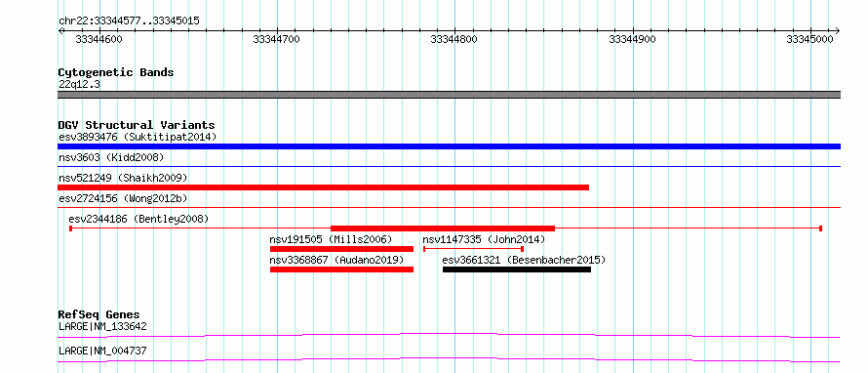
Task: Click the RefSeq Genes track title
Action: [x=99, y=314]
